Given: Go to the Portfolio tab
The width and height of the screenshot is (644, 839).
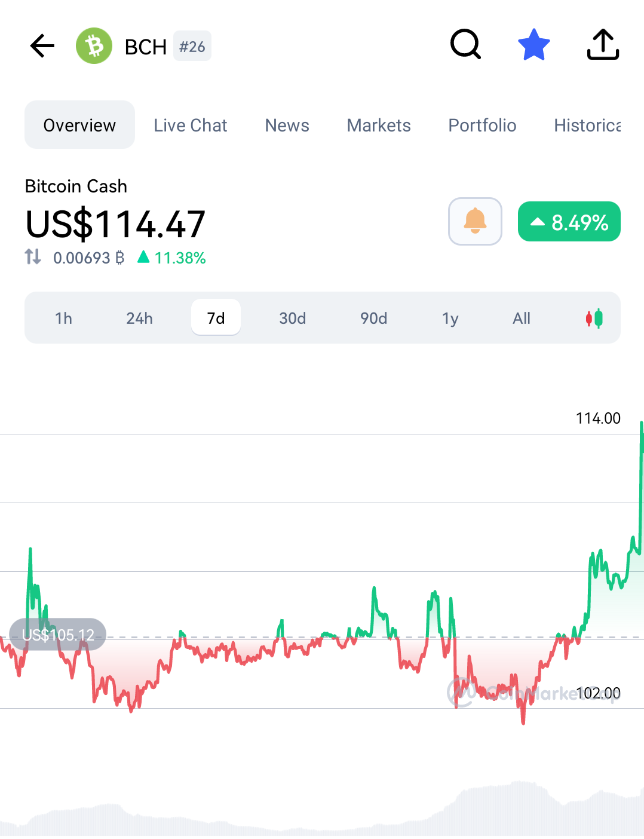Looking at the screenshot, I should point(482,125).
